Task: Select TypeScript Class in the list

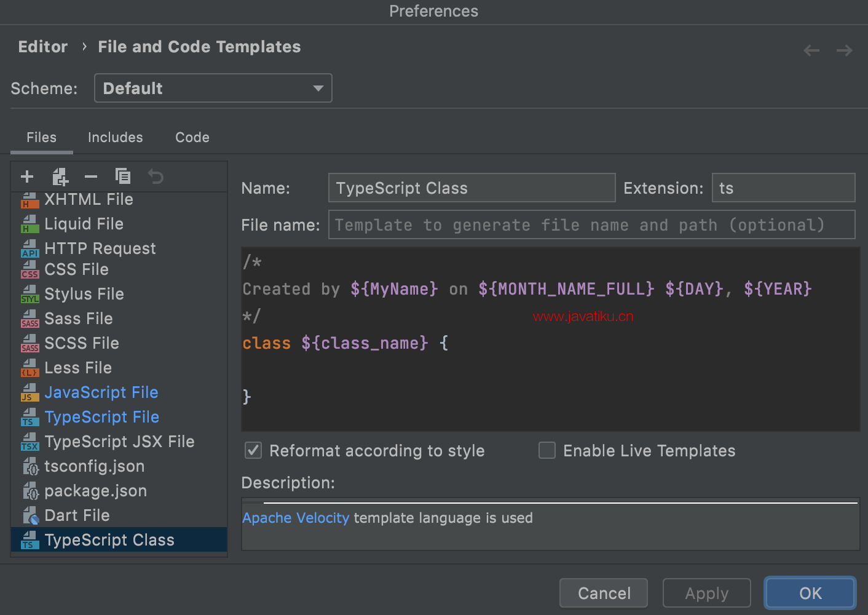Action: pos(119,540)
